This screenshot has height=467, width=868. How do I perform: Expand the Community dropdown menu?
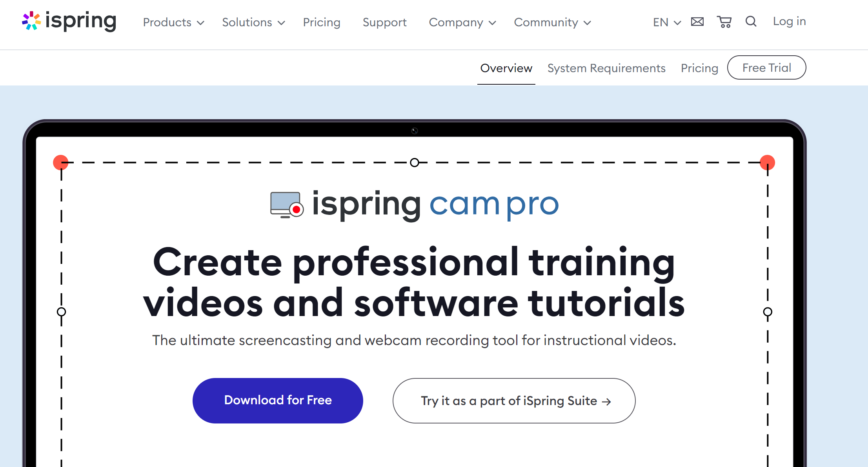coord(552,22)
